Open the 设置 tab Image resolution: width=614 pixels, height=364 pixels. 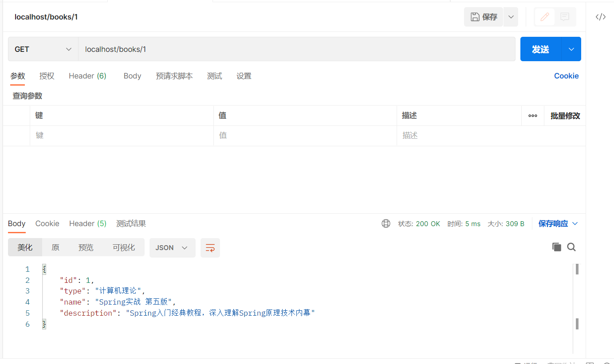tap(244, 76)
